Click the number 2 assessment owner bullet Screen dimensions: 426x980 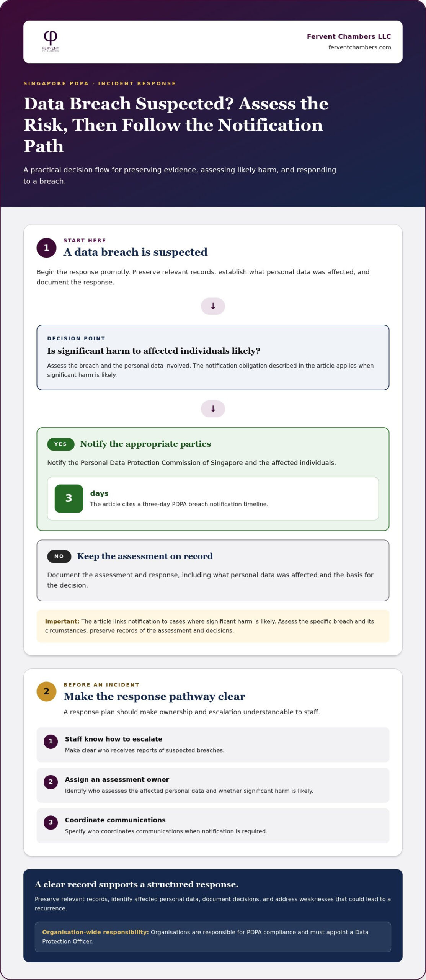point(51,782)
